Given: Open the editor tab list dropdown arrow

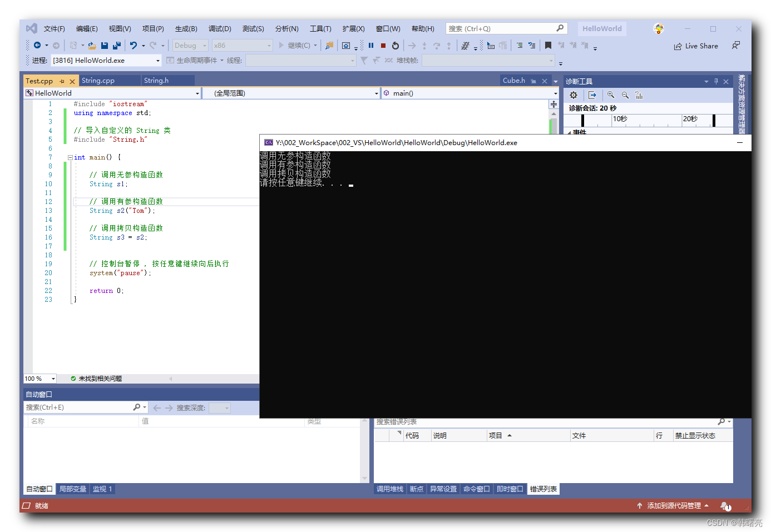Looking at the screenshot, I should (x=555, y=81).
